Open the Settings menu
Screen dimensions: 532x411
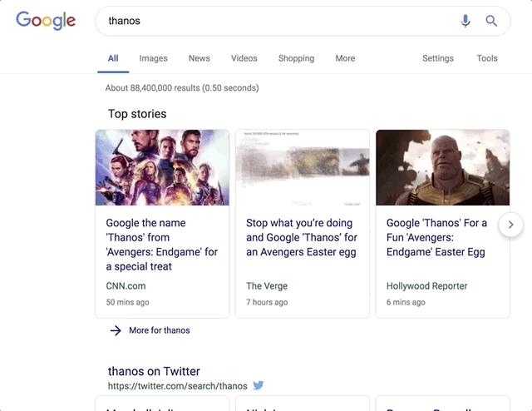(438, 58)
